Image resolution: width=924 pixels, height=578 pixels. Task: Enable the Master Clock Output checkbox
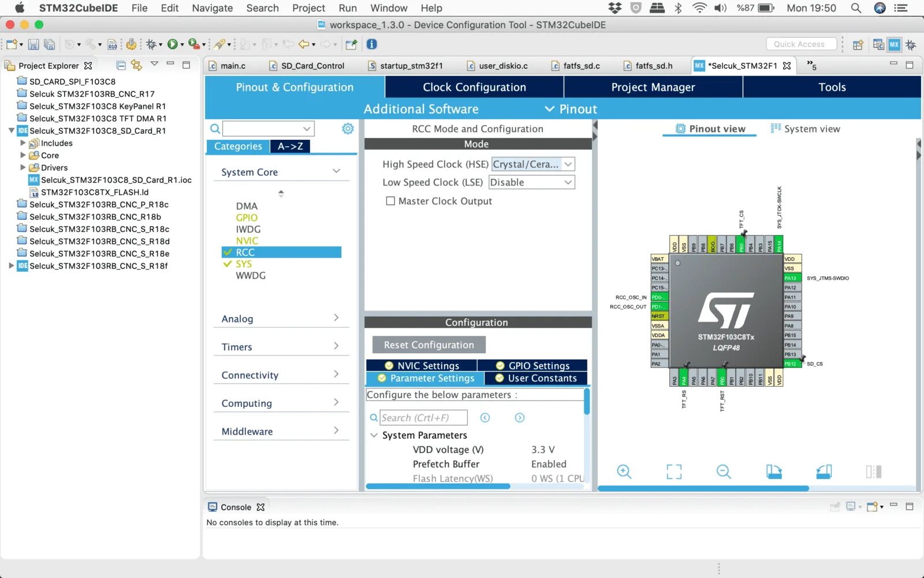(390, 201)
